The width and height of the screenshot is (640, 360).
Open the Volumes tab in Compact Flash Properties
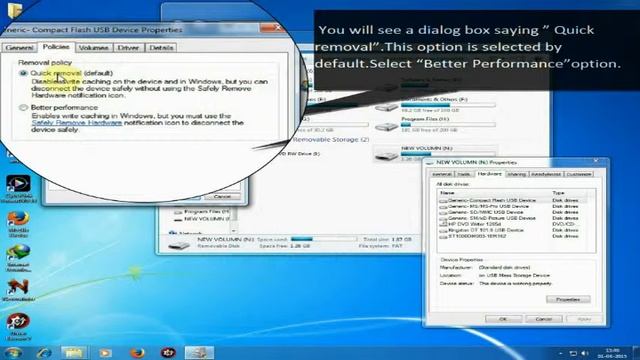[x=94, y=48]
